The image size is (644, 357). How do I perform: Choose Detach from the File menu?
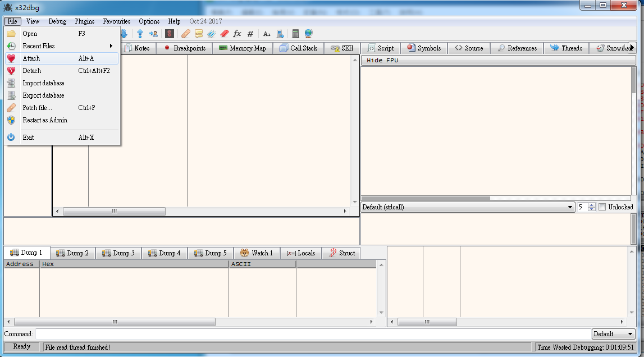click(x=62, y=71)
